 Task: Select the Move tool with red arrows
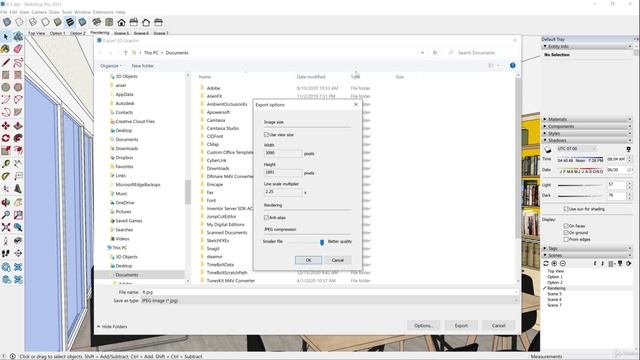click(x=6, y=125)
